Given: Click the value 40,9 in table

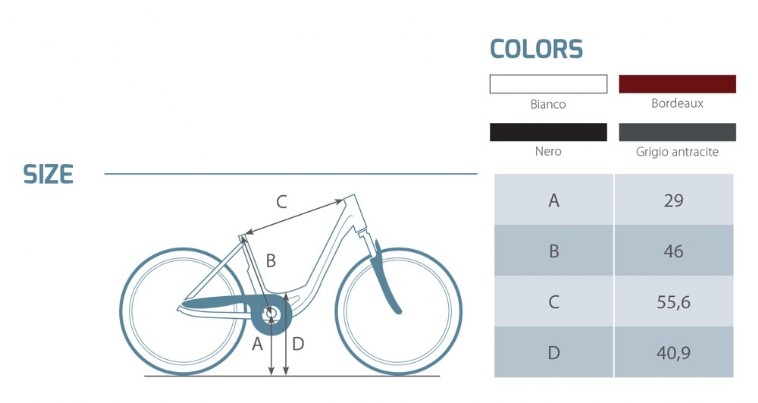Looking at the screenshot, I should tap(673, 352).
